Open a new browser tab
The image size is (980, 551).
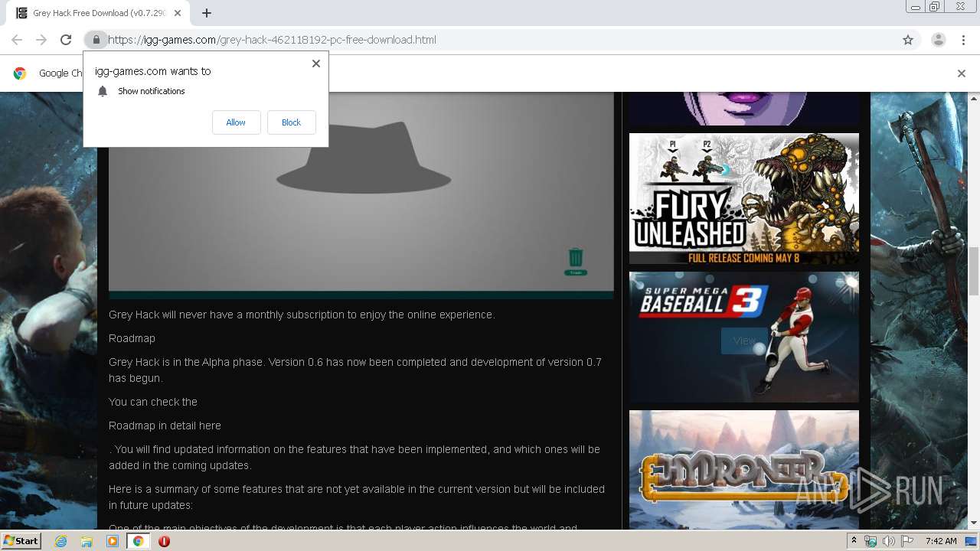click(207, 13)
